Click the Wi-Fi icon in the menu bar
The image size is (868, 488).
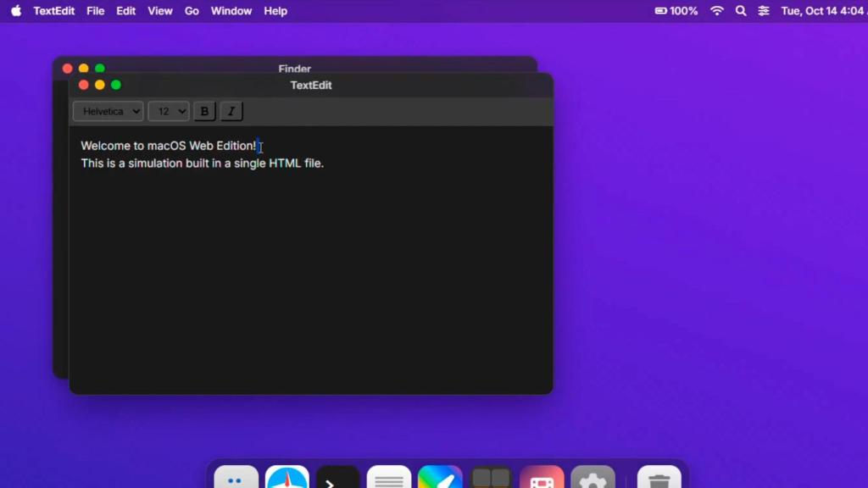pyautogui.click(x=717, y=11)
